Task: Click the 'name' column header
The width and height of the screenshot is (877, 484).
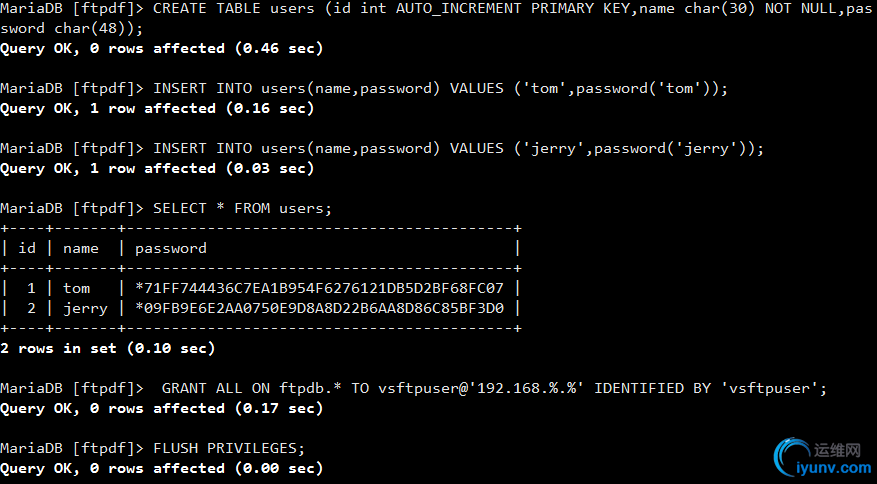Action: pos(81,248)
